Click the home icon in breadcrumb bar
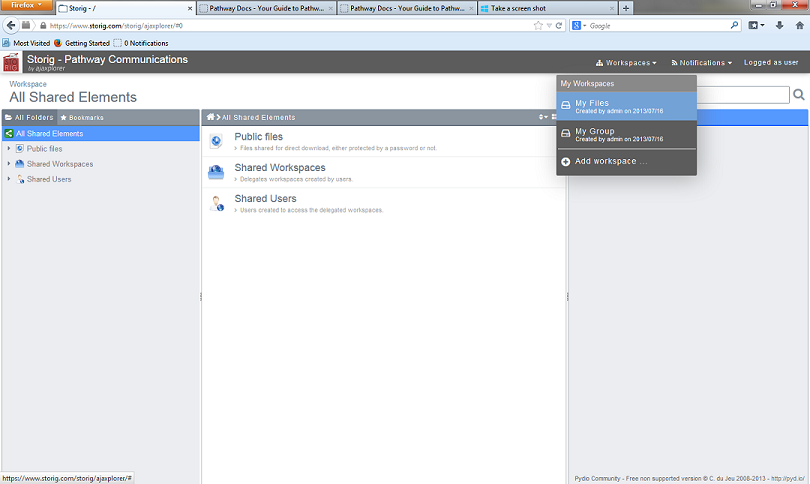The width and height of the screenshot is (810, 484). [x=210, y=118]
